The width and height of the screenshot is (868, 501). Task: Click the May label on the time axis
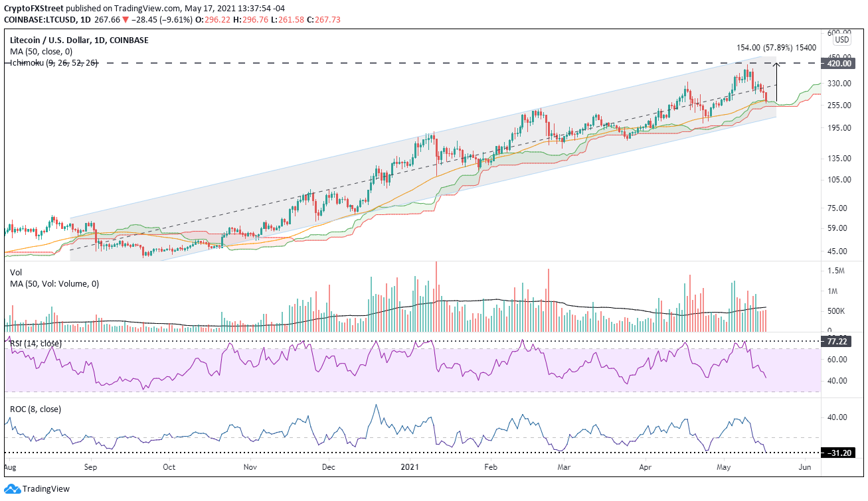[x=724, y=466]
